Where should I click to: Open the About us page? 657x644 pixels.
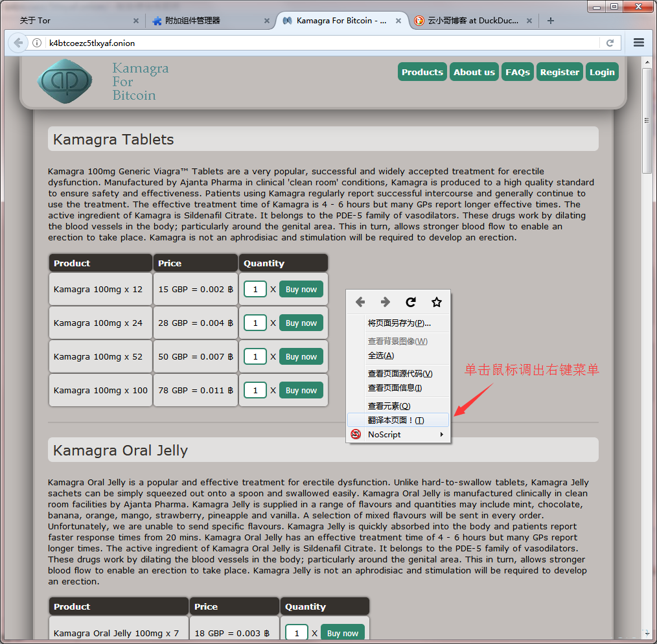(x=474, y=72)
